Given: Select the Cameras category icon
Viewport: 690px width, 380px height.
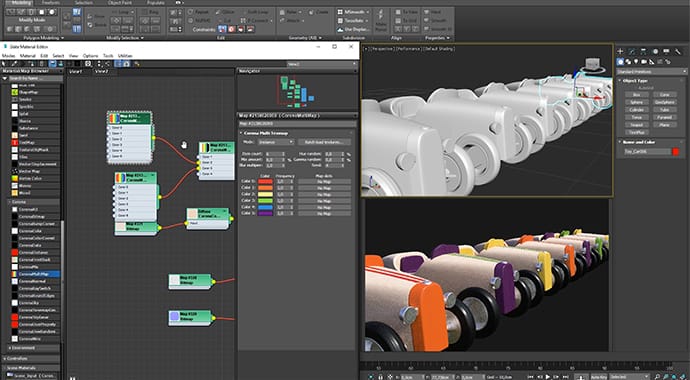Looking at the screenshot, I should click(644, 62).
